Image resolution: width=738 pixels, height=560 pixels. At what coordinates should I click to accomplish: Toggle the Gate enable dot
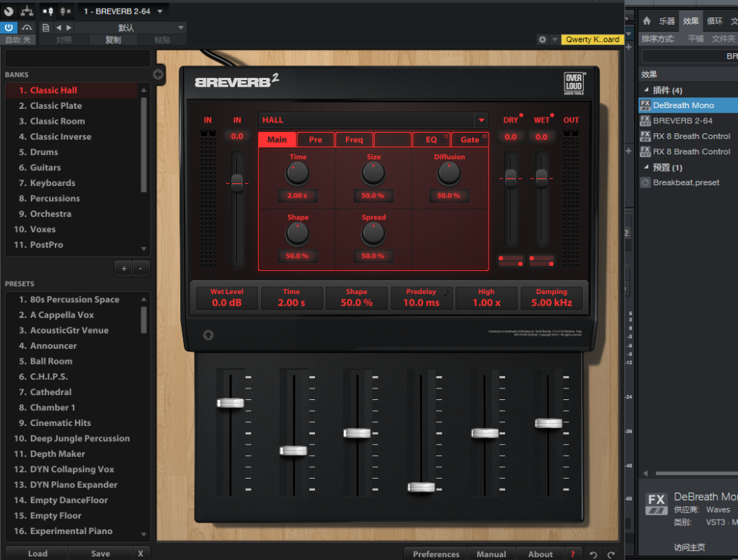(485, 136)
